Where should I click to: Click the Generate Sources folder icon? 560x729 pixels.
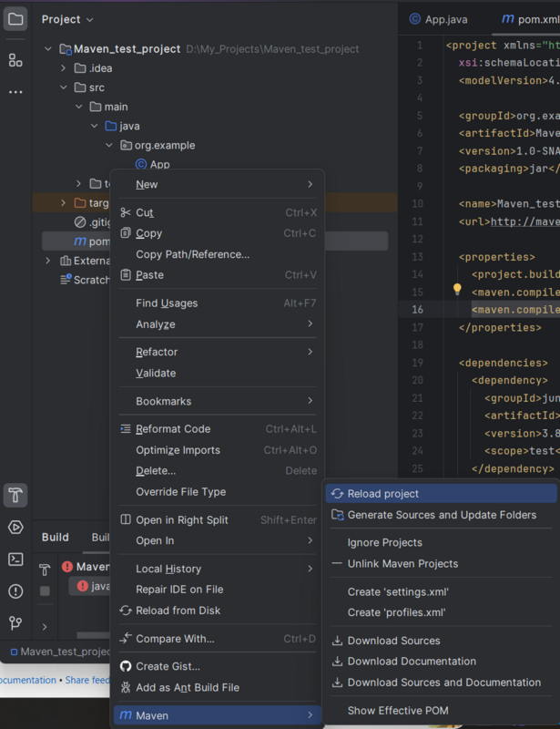point(338,515)
